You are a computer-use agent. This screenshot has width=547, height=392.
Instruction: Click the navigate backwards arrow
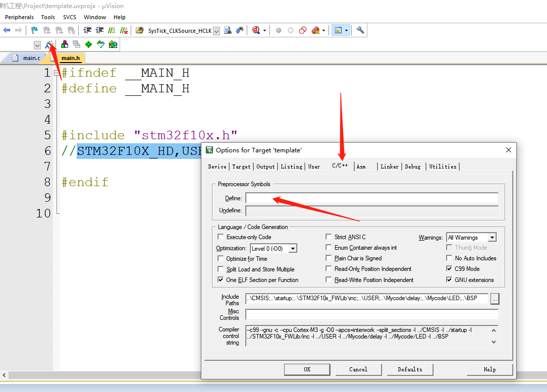click(7, 30)
